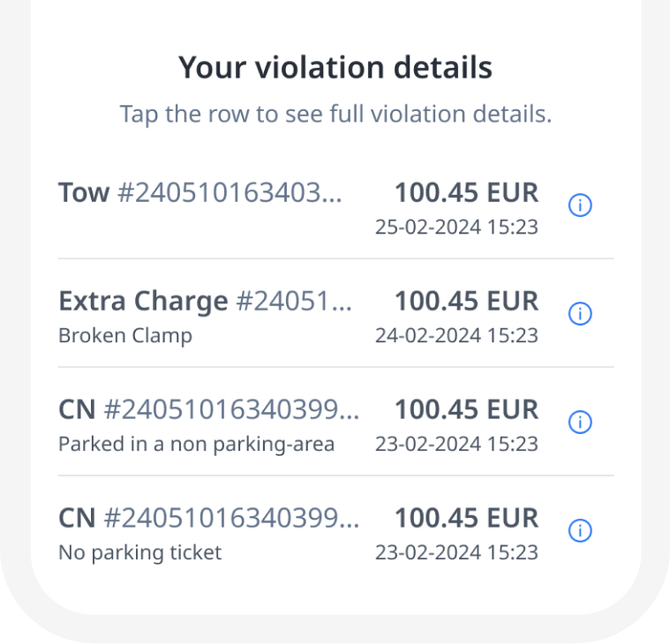The image size is (670, 644).
Task: Show info for the No parking ticket violation
Action: click(x=580, y=531)
